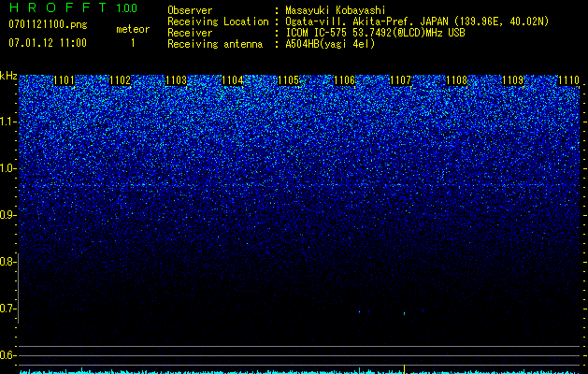The width and height of the screenshot is (588, 374).
Task: Click the date stamp 07.01.12 11:00
Action: 48,43
